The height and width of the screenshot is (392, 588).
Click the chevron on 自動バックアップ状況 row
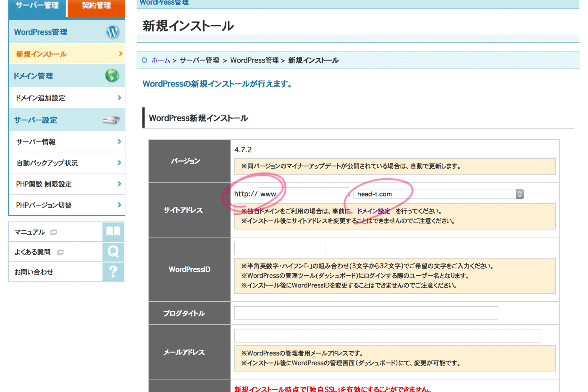(120, 163)
